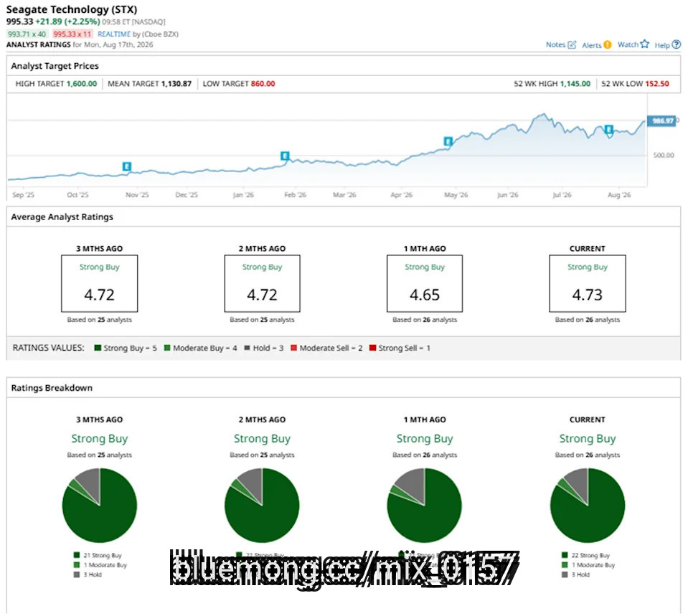Click the 52 WK LOW value 152.50

coord(657,83)
